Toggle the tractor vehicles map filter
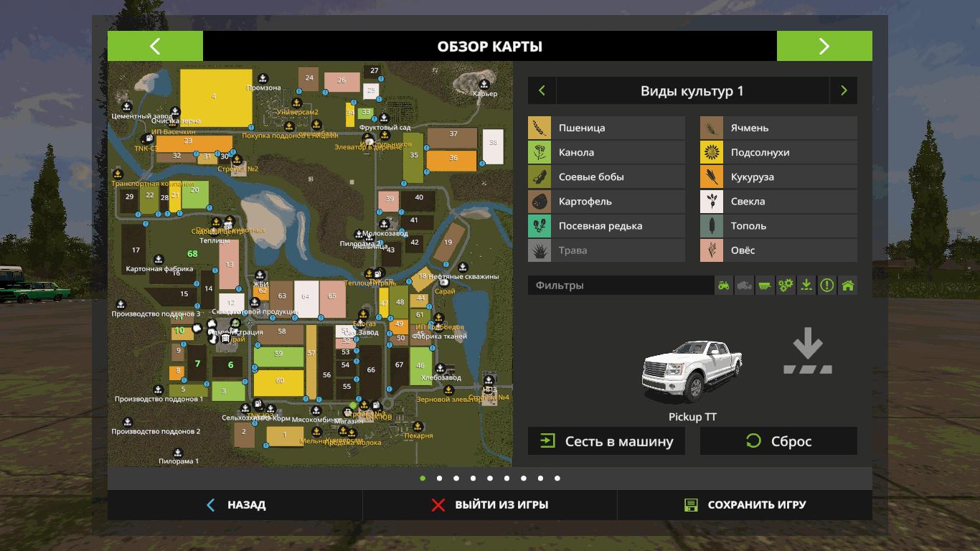Image resolution: width=980 pixels, height=551 pixels. click(724, 286)
